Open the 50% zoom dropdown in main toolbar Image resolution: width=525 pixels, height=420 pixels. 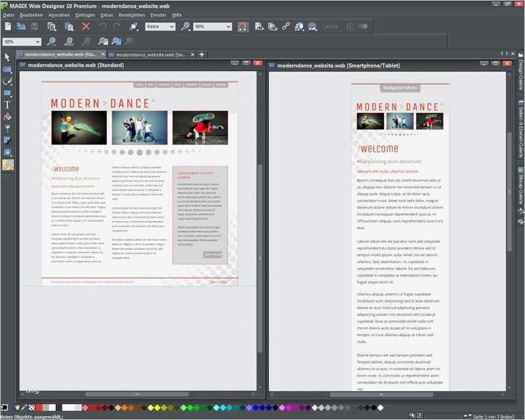click(x=212, y=27)
